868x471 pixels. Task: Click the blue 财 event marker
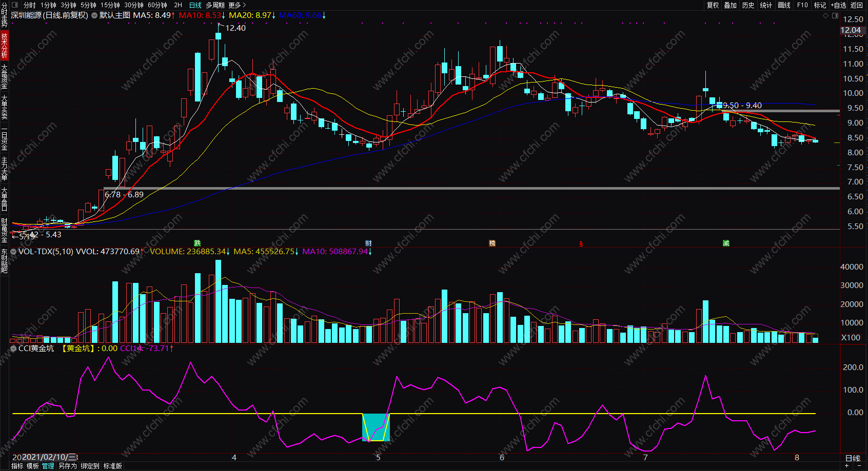tap(368, 243)
